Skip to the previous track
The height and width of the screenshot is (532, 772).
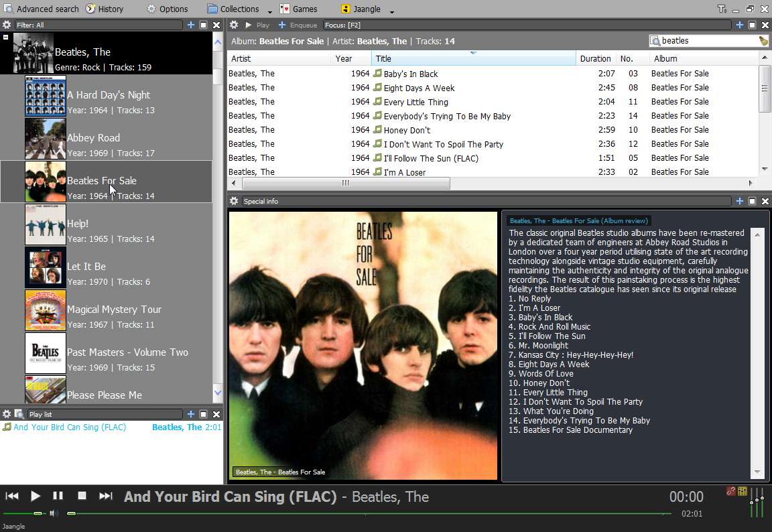click(12, 496)
